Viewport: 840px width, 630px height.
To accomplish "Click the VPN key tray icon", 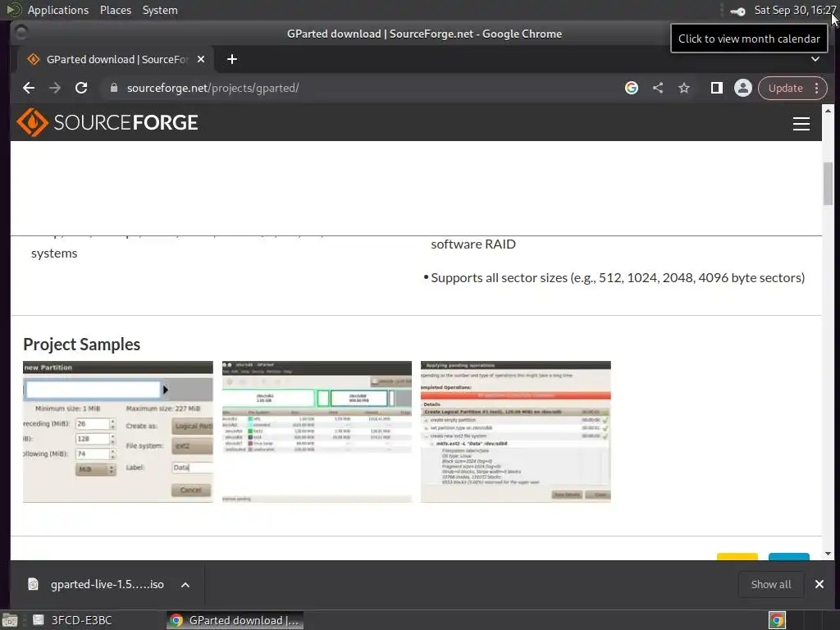I will (738, 11).
